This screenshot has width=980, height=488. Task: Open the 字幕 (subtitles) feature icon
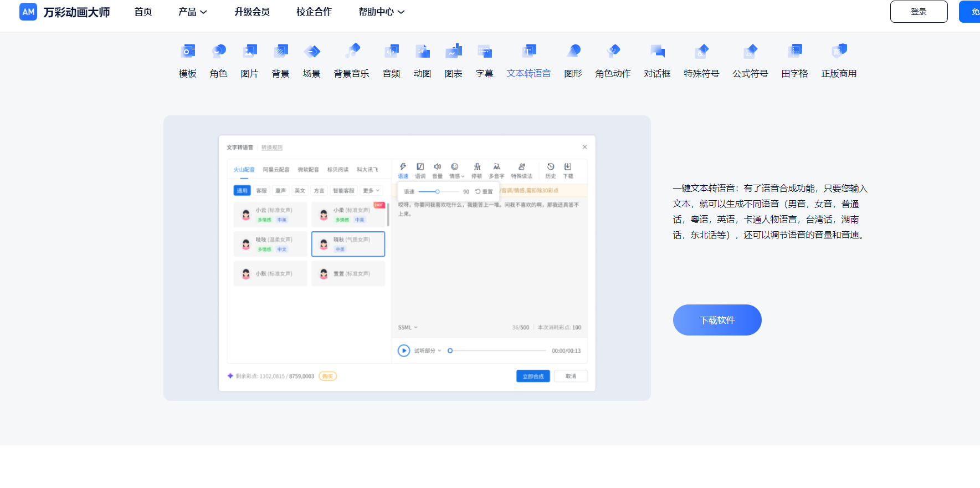click(485, 52)
